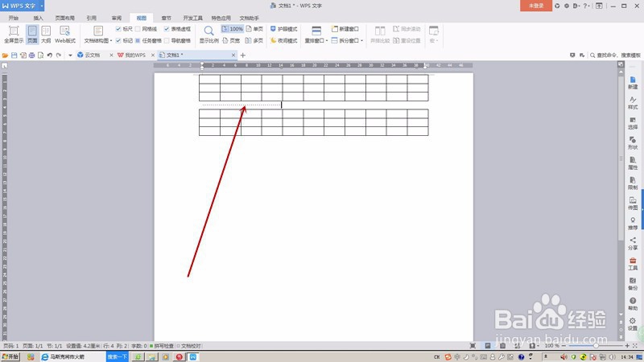Open the Share (分享) sidebar panel
The image size is (644, 362).
[633, 244]
